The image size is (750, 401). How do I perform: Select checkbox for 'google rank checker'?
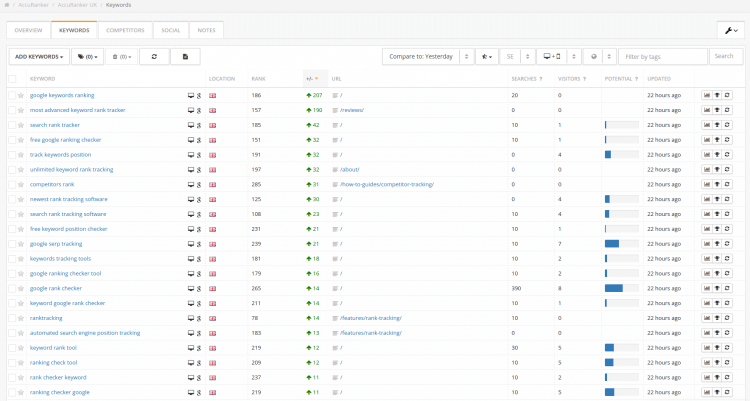pyautogui.click(x=11, y=288)
